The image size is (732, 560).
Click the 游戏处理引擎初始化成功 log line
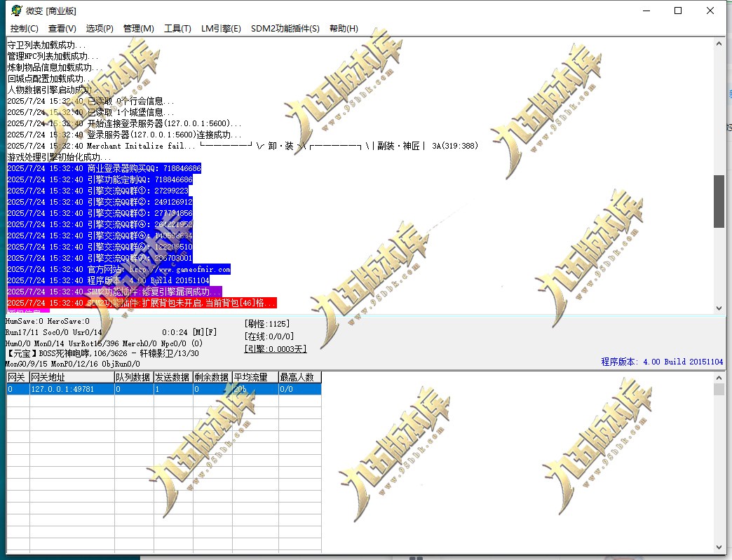(59, 157)
